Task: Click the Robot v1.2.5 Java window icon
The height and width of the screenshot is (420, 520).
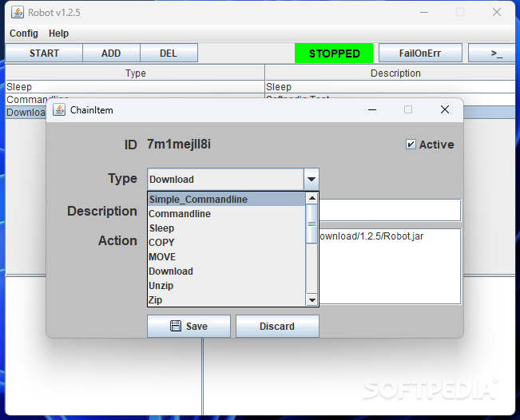Action: (18, 12)
